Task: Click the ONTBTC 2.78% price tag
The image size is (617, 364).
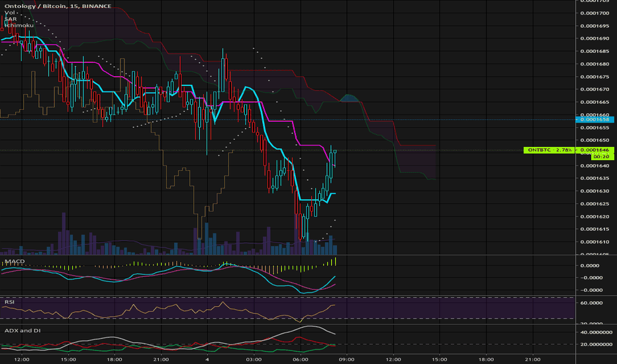Action: point(549,150)
